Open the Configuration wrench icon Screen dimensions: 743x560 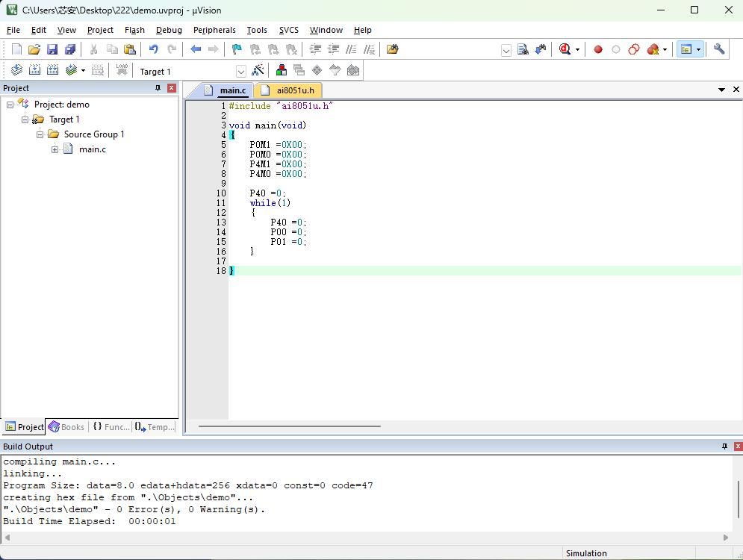pos(719,49)
